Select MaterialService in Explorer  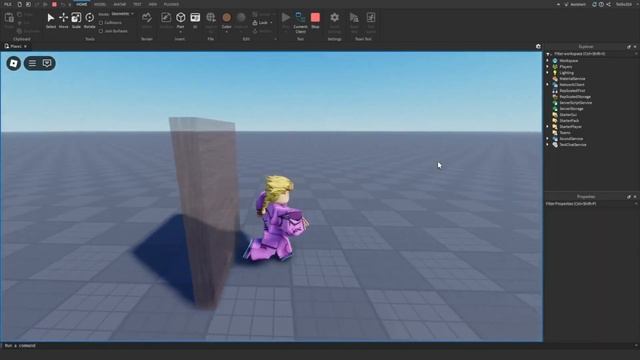tap(572, 79)
